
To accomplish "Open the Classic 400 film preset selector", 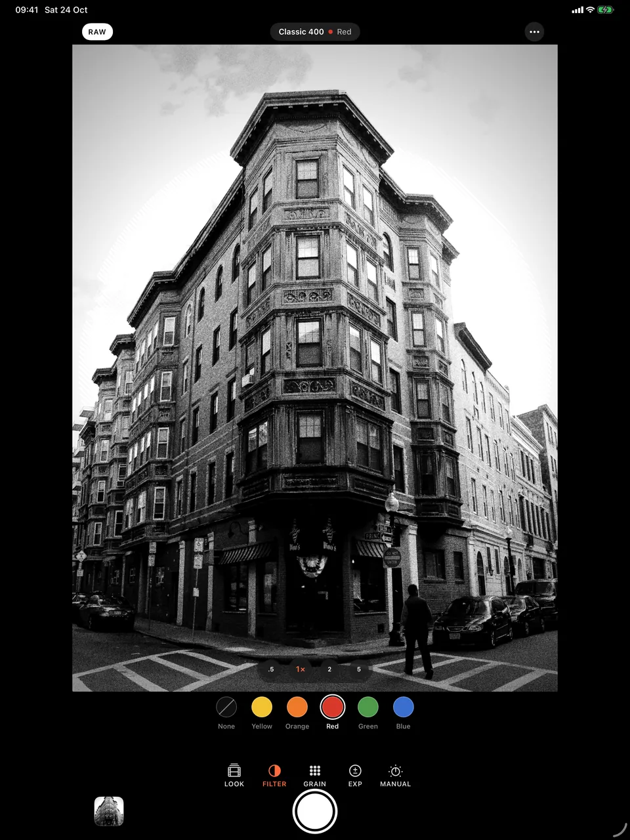I will pyautogui.click(x=315, y=31).
